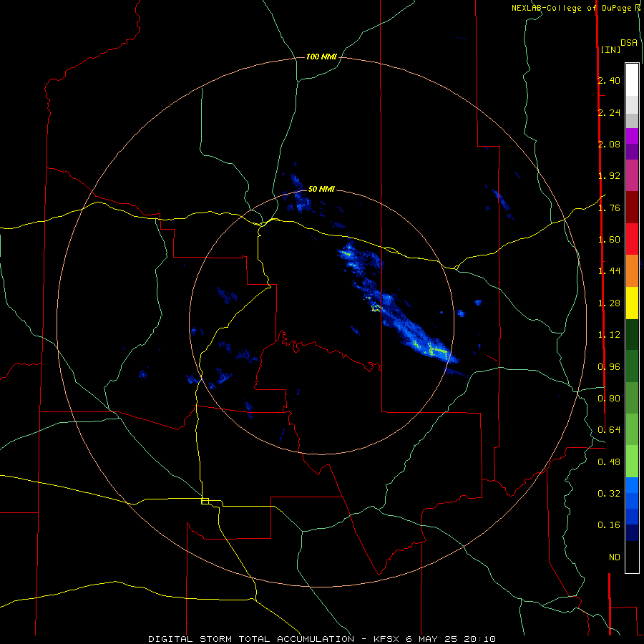This screenshot has height=644, width=644.
Task: Click the 2.24 legend value
Action: 609,112
